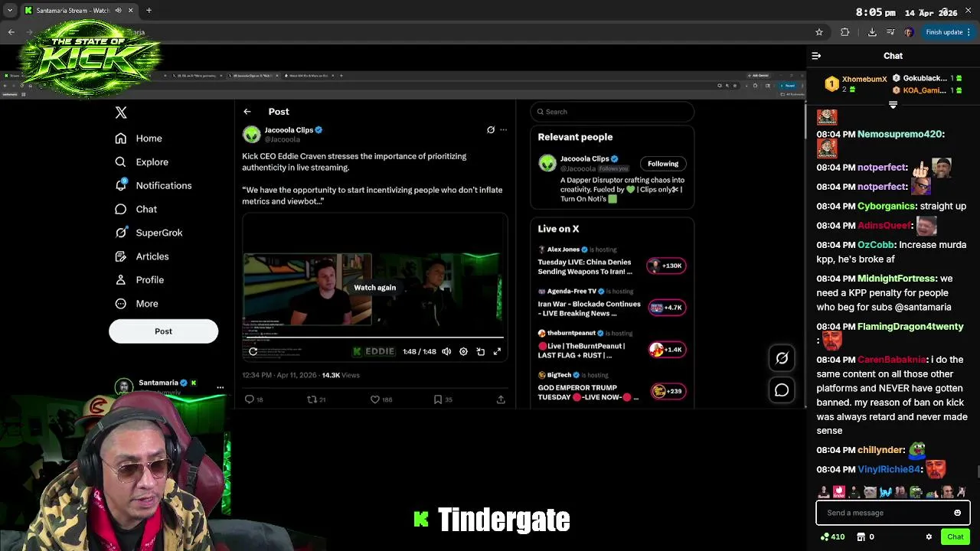
Task: Bookmark this page with the star icon
Action: (819, 32)
